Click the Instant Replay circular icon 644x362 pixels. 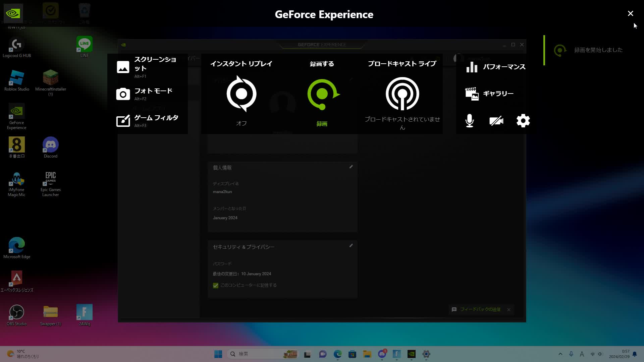pyautogui.click(x=241, y=94)
